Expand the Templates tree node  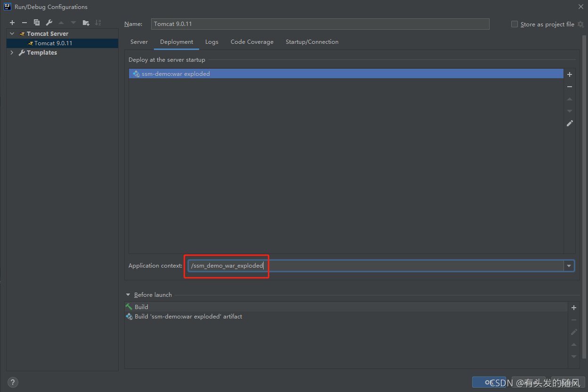(12, 53)
